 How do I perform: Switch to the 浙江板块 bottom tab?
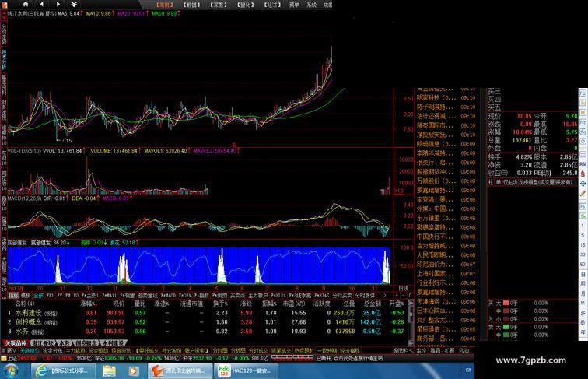(x=43, y=343)
